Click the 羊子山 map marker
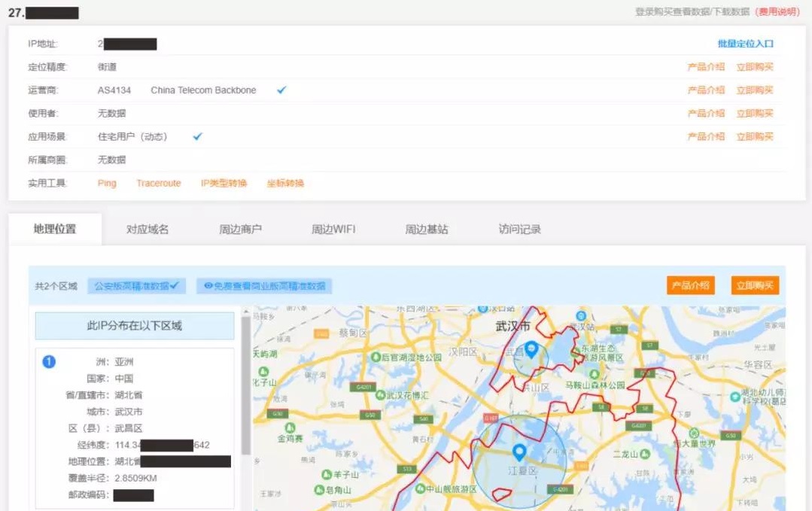 point(327,474)
